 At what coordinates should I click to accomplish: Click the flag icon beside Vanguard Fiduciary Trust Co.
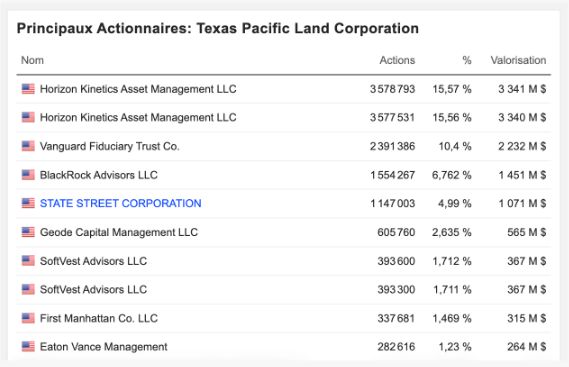[28, 146]
